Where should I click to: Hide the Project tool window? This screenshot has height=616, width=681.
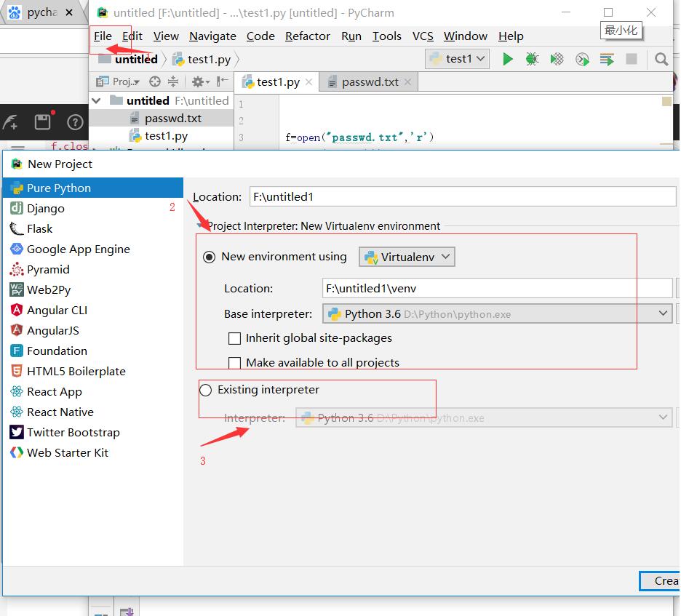pos(223,81)
